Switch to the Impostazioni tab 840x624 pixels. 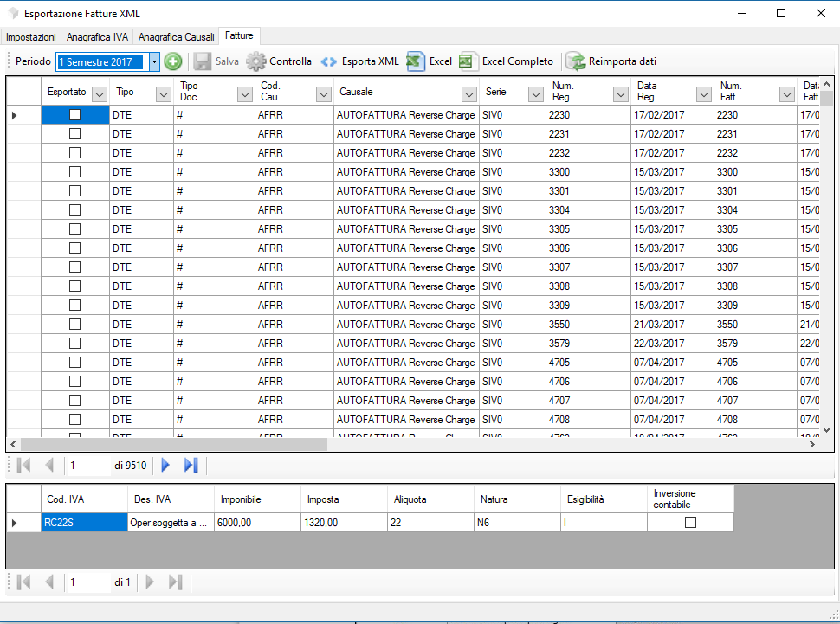click(31, 37)
